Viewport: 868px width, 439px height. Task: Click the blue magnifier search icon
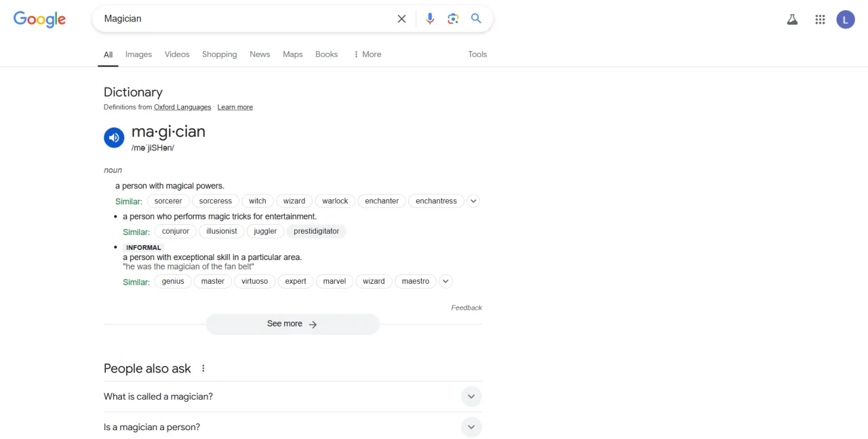tap(476, 19)
